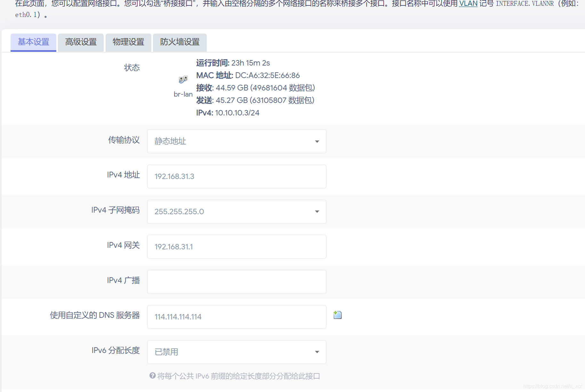Open the 传输协议 dropdown showing 静态地址

tap(237, 141)
